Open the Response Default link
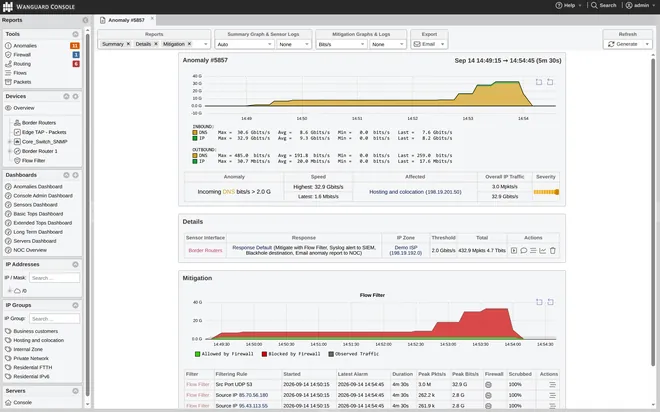Image resolution: width=660 pixels, height=412 pixels. [252, 247]
